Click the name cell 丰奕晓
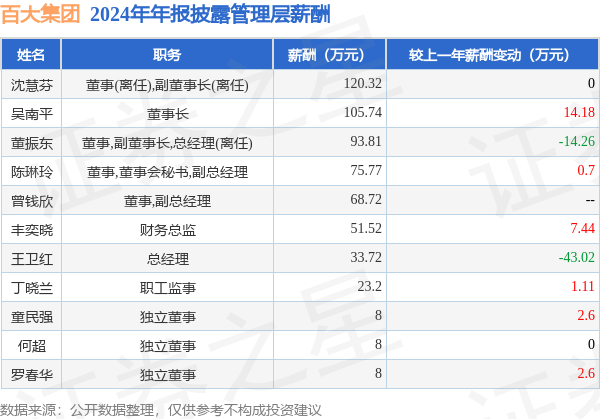This screenshot has width=600, height=419. coord(32,230)
